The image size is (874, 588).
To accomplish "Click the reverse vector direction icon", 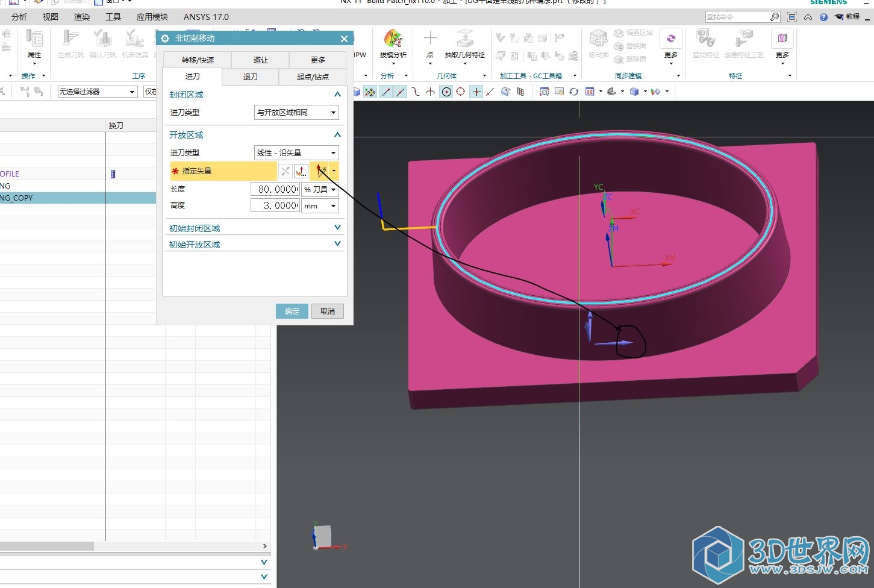I will (x=286, y=171).
